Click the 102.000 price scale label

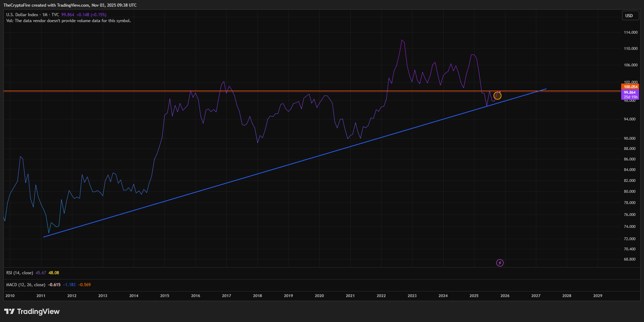click(x=631, y=82)
